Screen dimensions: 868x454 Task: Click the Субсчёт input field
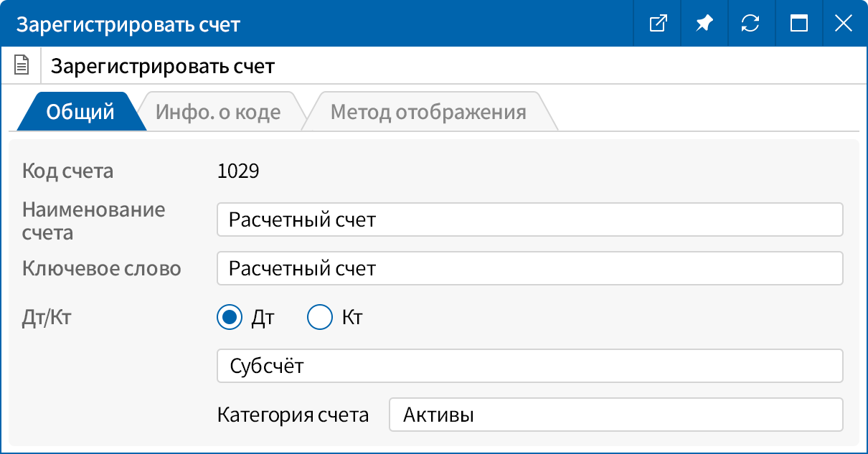pyautogui.click(x=530, y=365)
